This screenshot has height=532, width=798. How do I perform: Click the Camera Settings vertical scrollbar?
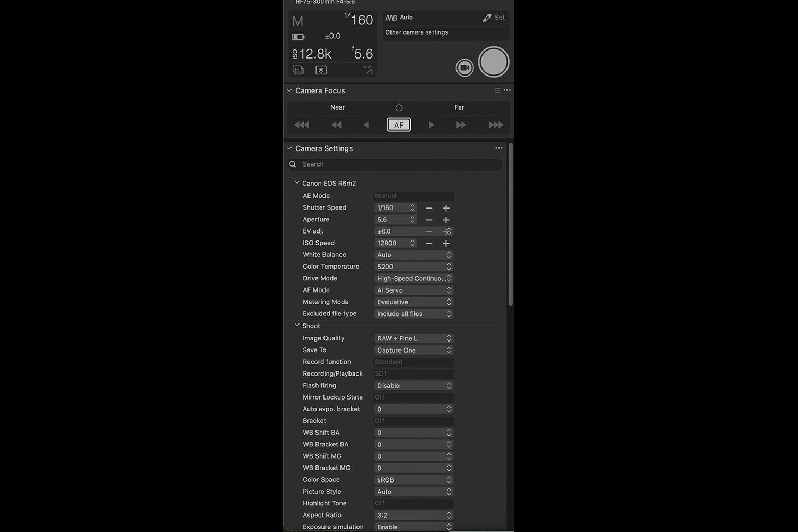coord(511,223)
